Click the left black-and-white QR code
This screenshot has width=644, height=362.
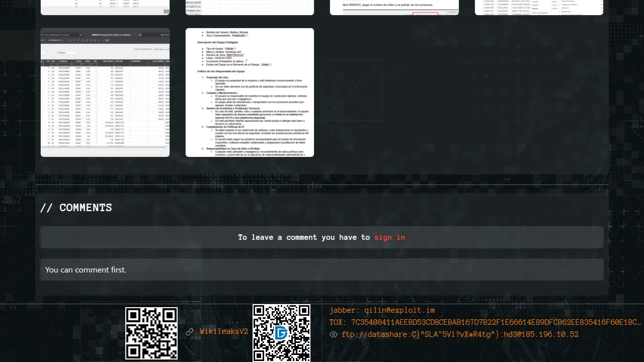tap(151, 333)
